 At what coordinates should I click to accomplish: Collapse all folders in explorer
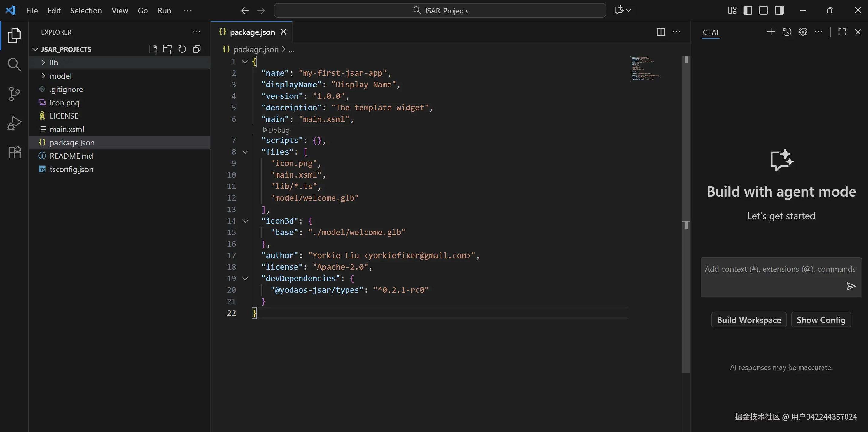pos(197,49)
